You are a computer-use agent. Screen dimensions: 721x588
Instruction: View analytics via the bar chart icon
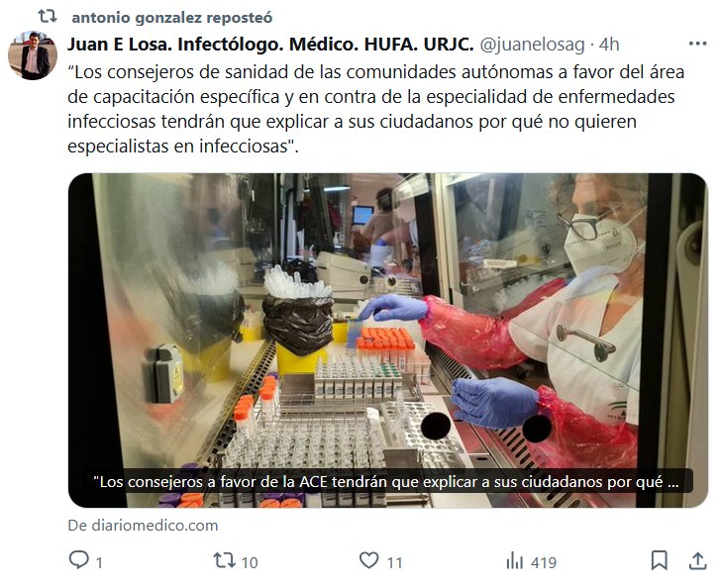[515, 561]
